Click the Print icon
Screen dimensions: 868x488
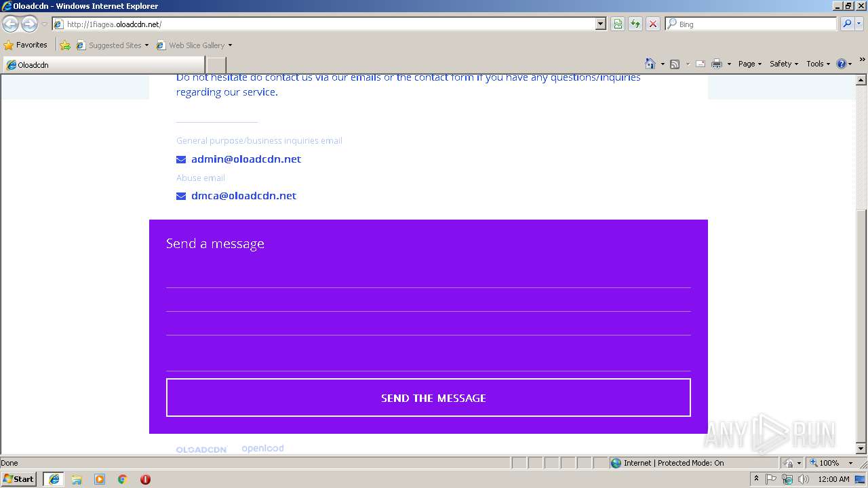tap(717, 64)
